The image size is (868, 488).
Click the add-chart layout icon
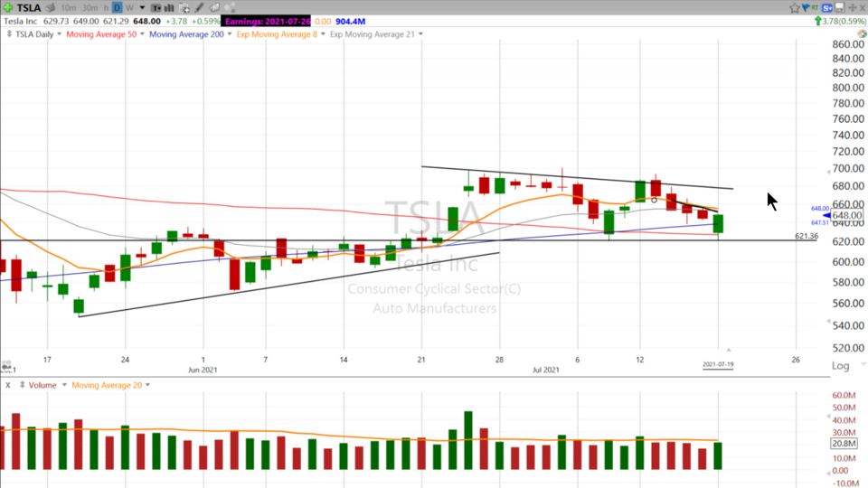[x=184, y=8]
